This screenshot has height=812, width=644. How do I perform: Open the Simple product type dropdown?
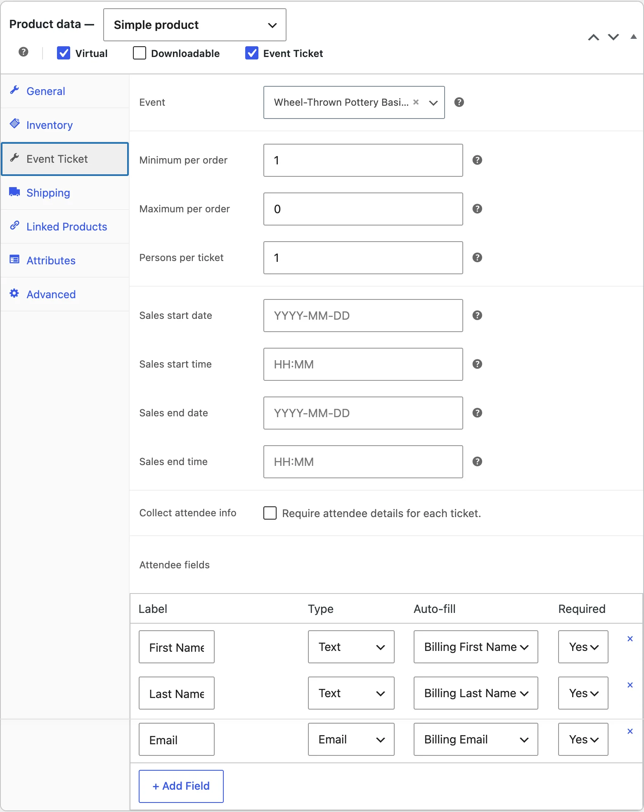[195, 25]
